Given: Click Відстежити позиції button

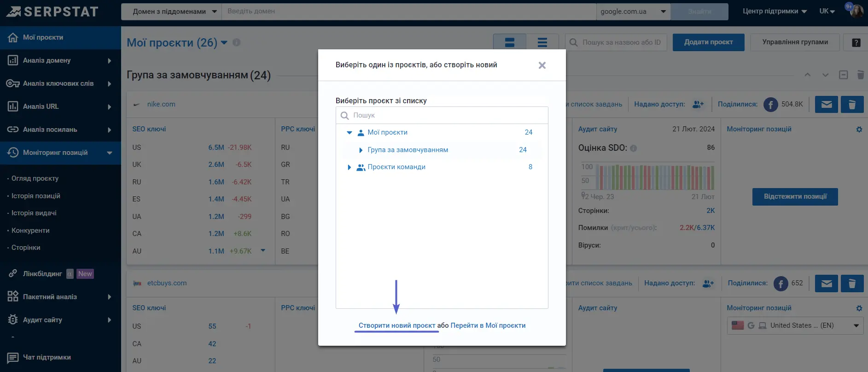Looking at the screenshot, I should (x=795, y=197).
